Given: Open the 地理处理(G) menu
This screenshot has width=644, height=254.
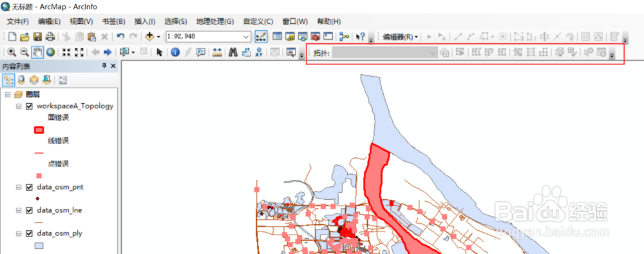Looking at the screenshot, I should (x=215, y=21).
